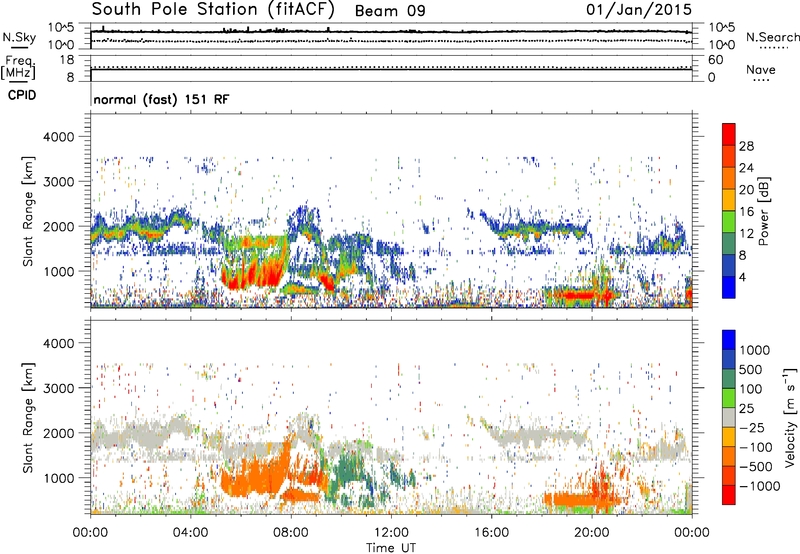Click the date "01/Jan/2015"

(639, 9)
